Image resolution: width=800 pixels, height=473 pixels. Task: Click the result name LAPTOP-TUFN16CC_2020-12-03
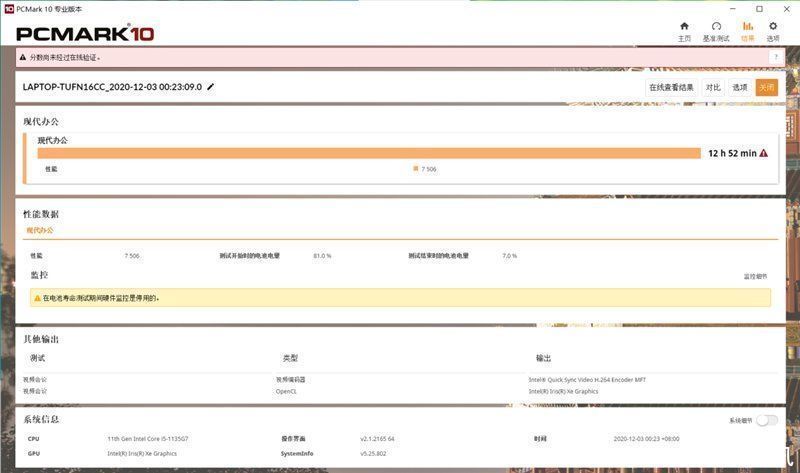point(112,87)
